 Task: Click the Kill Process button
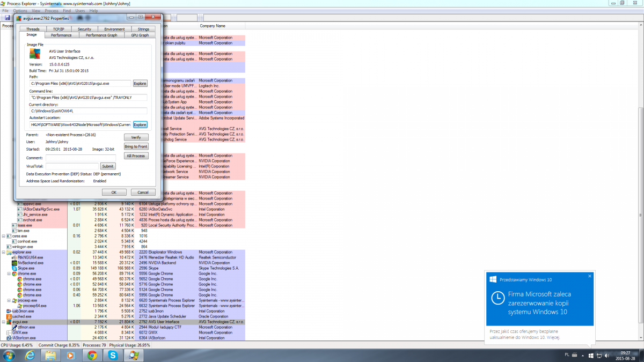(136, 156)
